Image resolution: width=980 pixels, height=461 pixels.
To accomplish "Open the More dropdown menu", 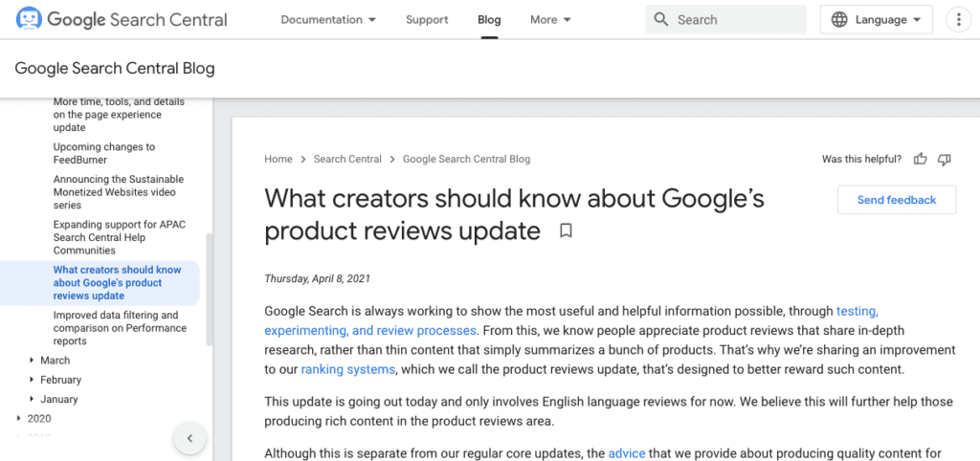I will pyautogui.click(x=550, y=19).
